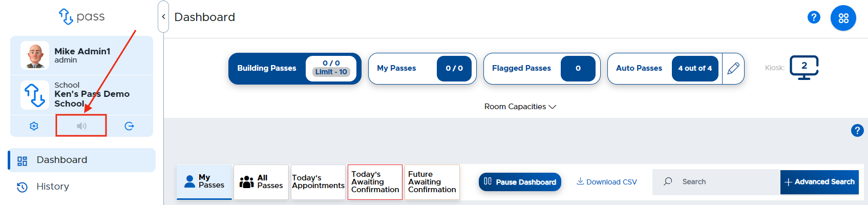The width and height of the screenshot is (868, 205).
Task: Open the Kiosk monitor icon
Action: 804,68
